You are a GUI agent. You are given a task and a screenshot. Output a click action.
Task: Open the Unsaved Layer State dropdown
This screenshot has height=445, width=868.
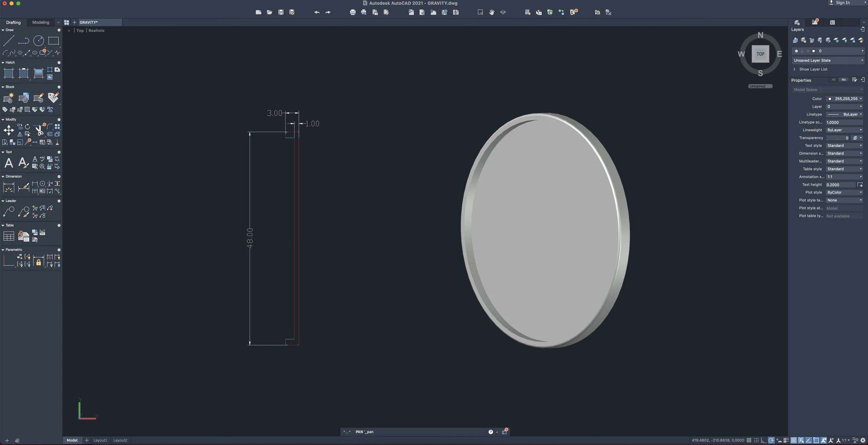click(x=828, y=60)
